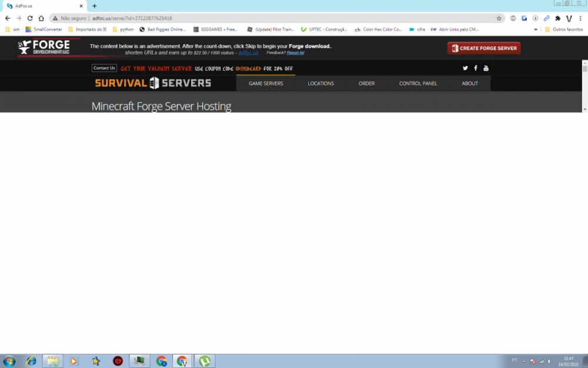Screen dimensions: 588x368
Task: Open Survival Servers YouTube icon
Action: (486, 68)
